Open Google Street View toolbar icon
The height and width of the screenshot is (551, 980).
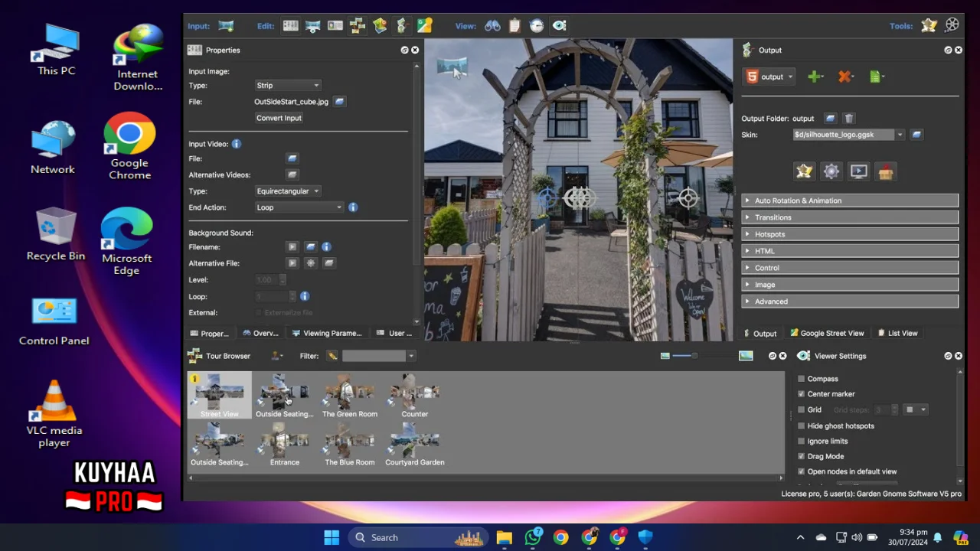pos(424,26)
